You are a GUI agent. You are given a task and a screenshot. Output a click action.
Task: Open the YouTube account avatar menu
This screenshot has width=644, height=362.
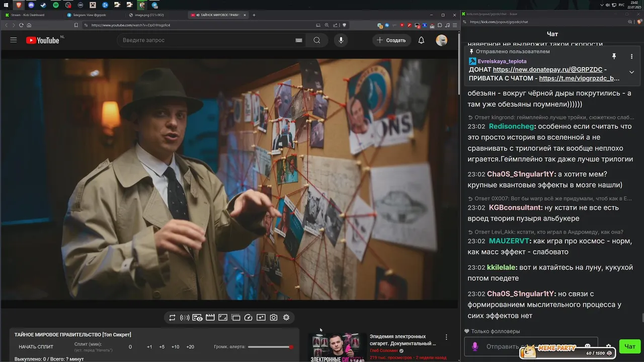click(x=442, y=40)
